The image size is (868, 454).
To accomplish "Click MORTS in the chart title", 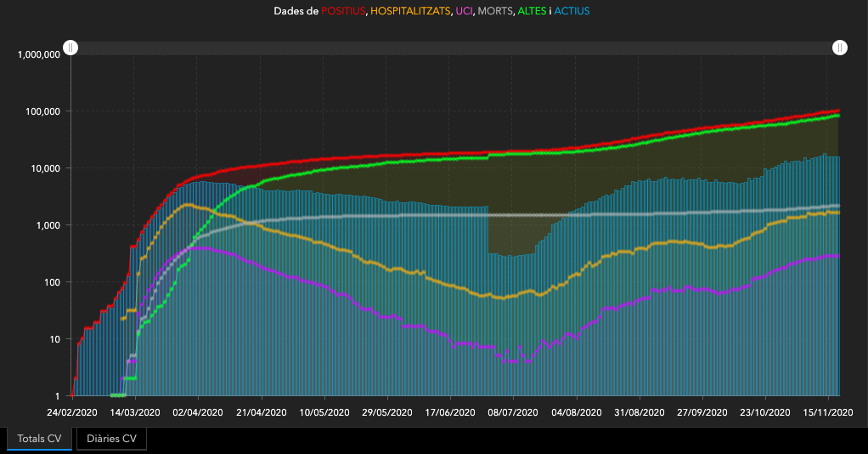I will point(495,11).
